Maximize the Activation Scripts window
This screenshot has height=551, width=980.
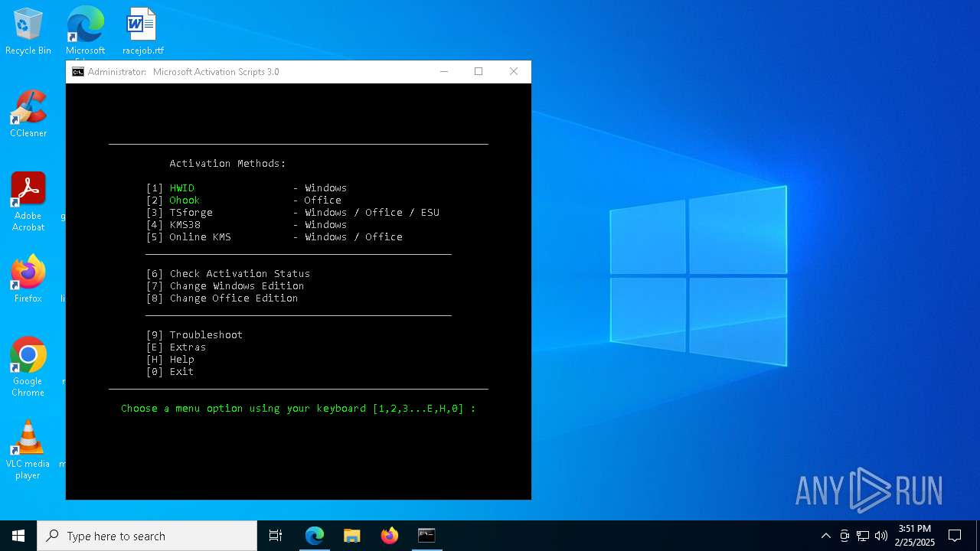tap(479, 72)
